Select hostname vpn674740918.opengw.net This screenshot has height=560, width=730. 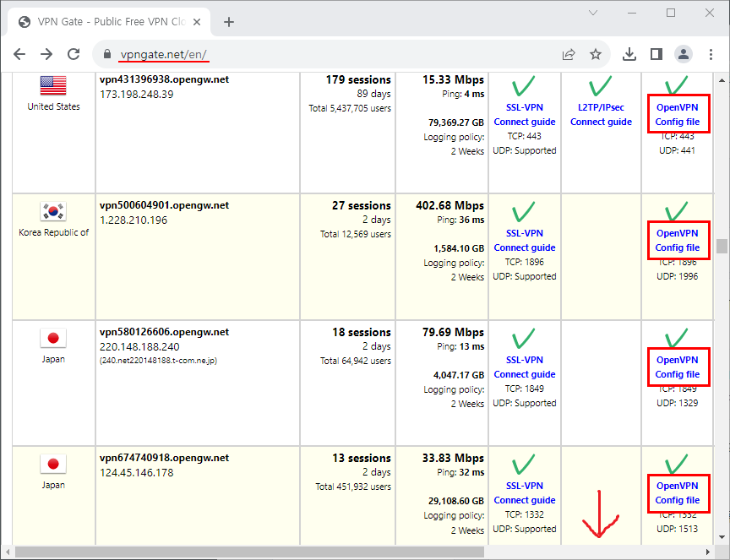[x=164, y=458]
